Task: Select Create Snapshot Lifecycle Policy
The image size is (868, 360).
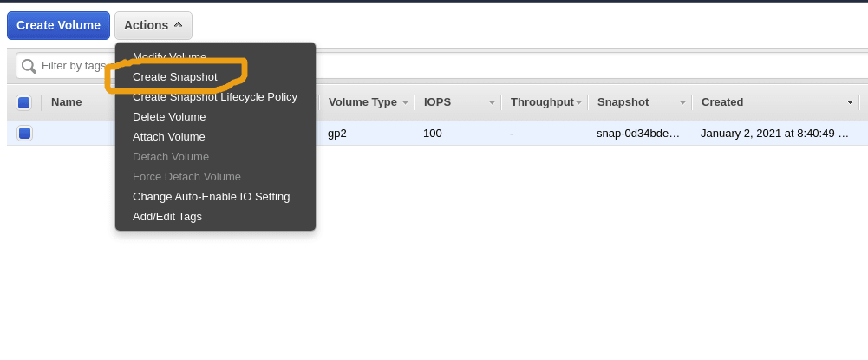Action: tap(215, 97)
